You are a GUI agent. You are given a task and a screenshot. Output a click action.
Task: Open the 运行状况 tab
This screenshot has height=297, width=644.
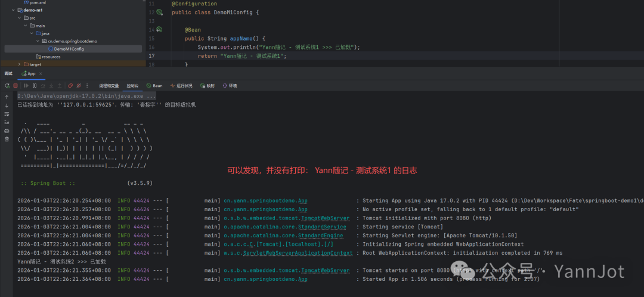pos(181,86)
